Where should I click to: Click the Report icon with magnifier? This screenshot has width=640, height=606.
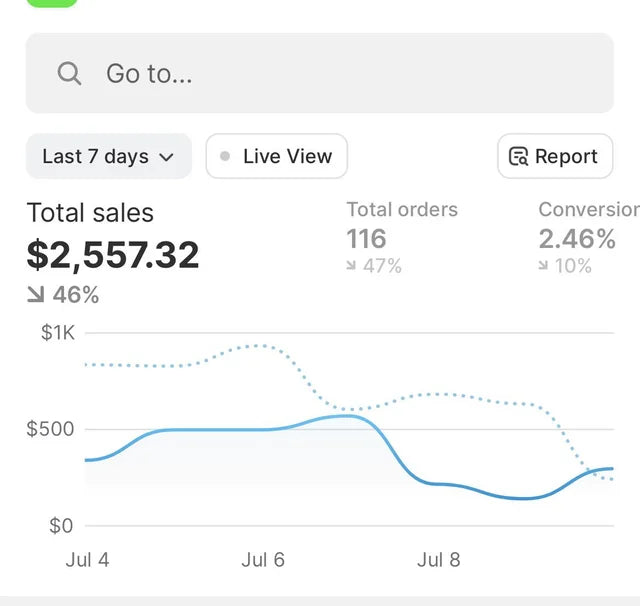coord(518,157)
